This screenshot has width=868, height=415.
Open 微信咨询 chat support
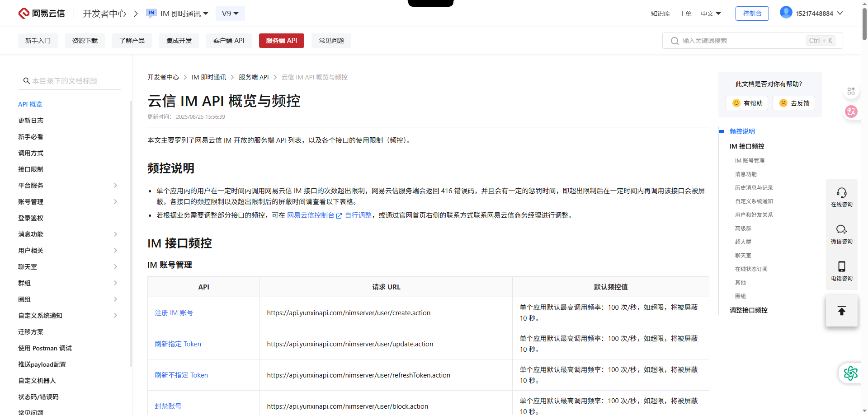coord(841,235)
